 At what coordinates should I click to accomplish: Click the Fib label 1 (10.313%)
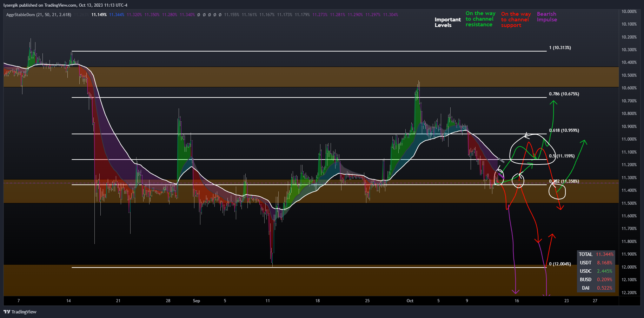pyautogui.click(x=560, y=48)
